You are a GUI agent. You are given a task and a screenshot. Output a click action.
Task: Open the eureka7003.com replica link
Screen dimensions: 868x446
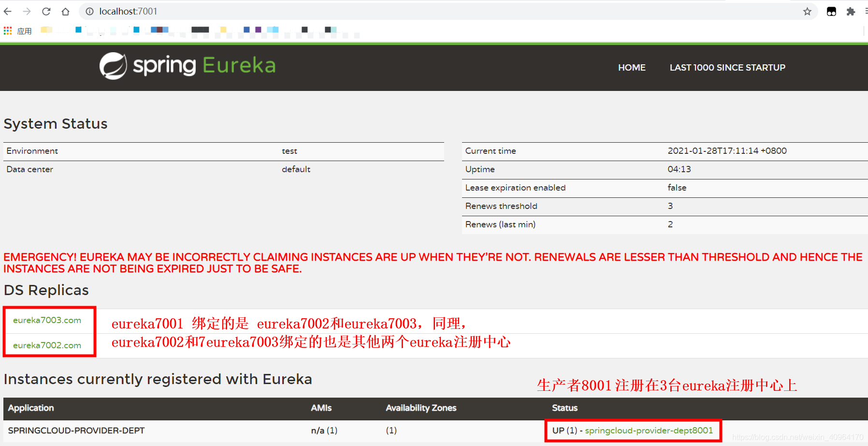pos(47,320)
